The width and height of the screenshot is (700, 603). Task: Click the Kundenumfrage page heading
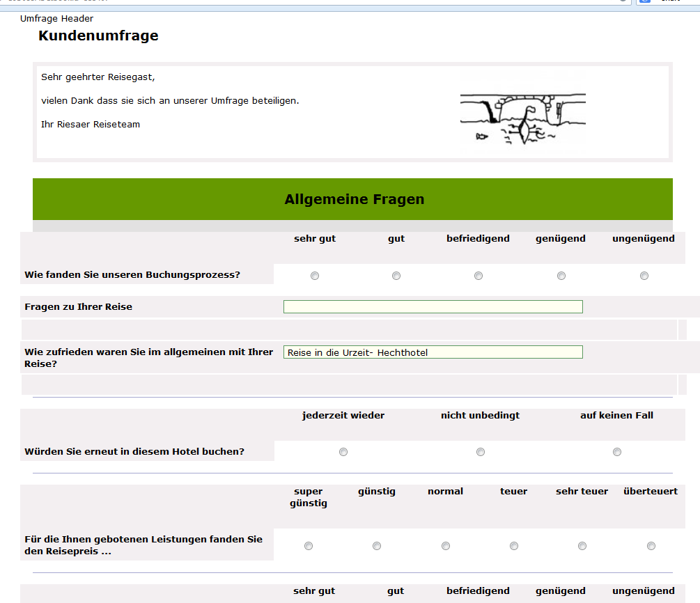[x=98, y=36]
